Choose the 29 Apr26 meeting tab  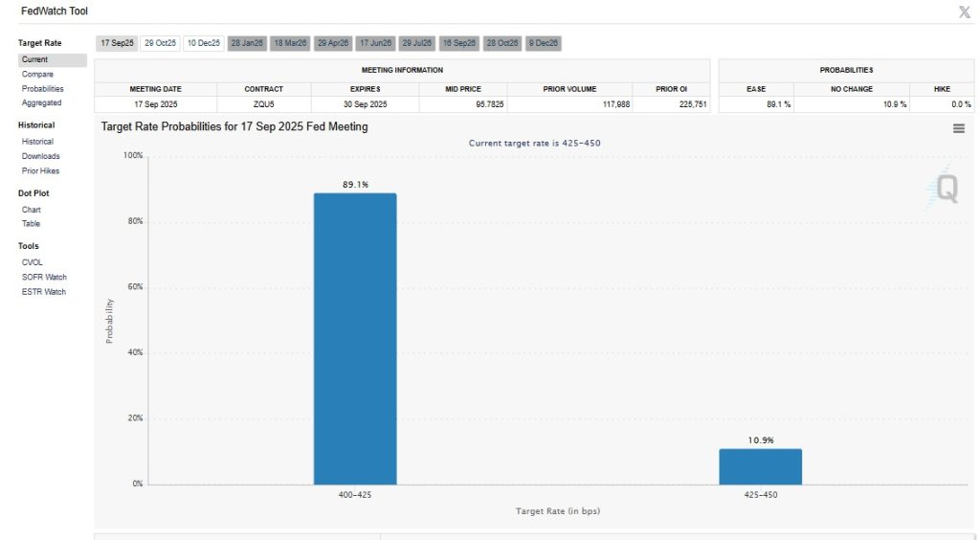(x=333, y=43)
